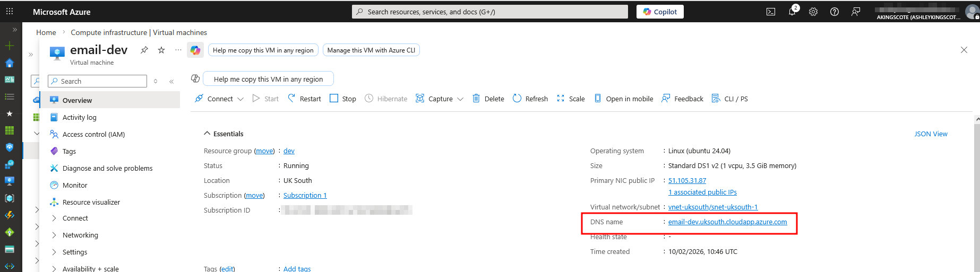The image size is (980, 272).
Task: Click Create a resource plus icon
Action: pos(10,46)
